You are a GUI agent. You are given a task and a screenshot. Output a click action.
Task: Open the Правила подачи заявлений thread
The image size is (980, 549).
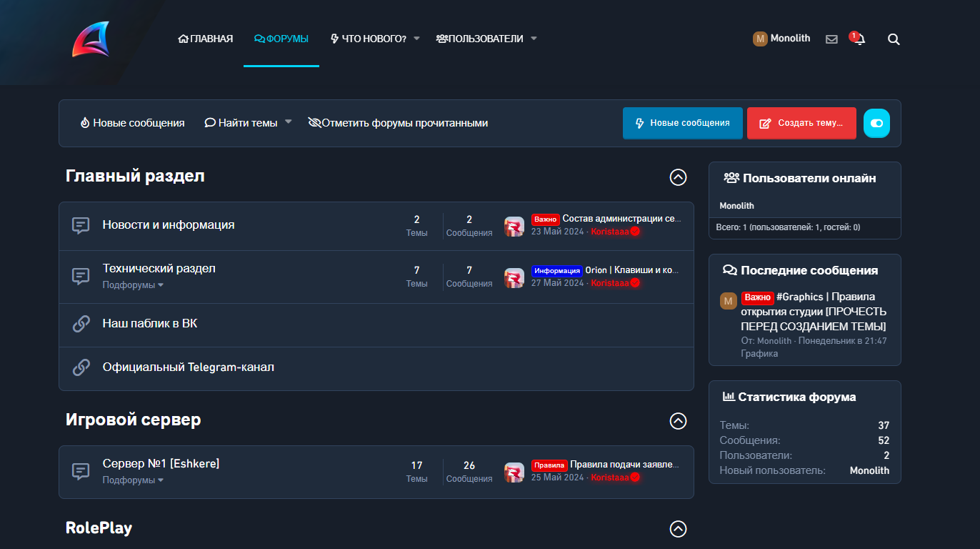click(x=625, y=465)
